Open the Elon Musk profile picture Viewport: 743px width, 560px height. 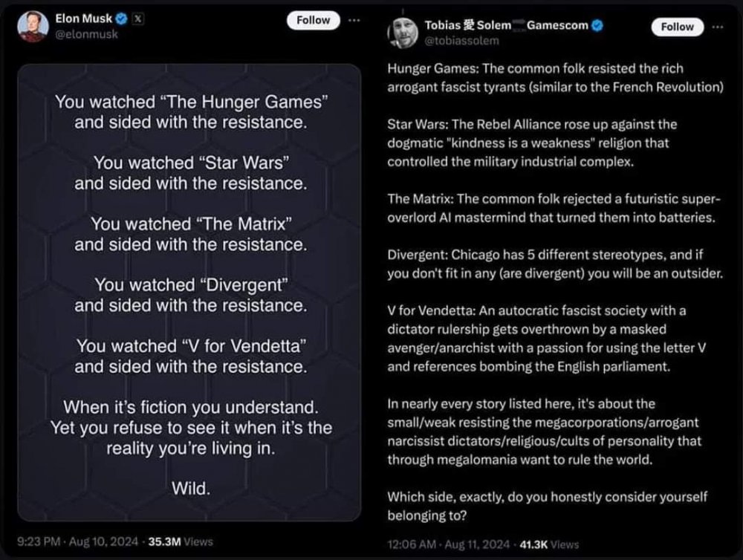tap(33, 26)
